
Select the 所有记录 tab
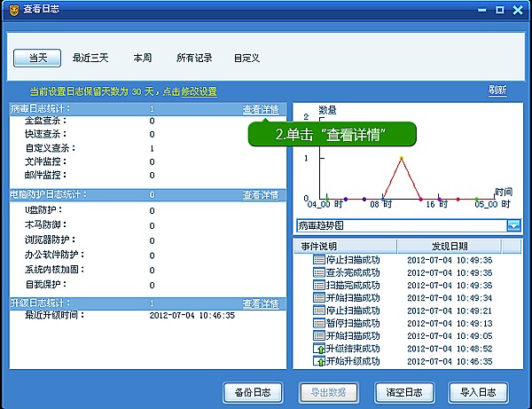coord(194,58)
